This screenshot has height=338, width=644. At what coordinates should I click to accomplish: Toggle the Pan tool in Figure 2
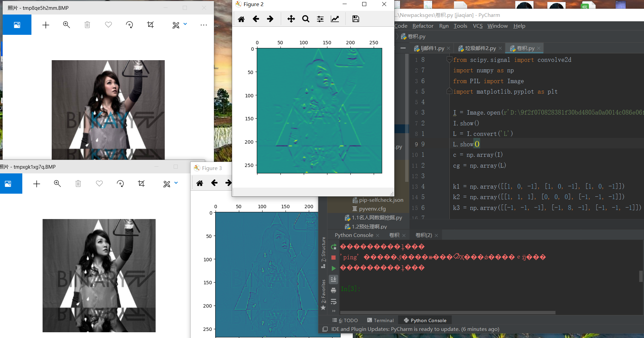click(x=291, y=19)
